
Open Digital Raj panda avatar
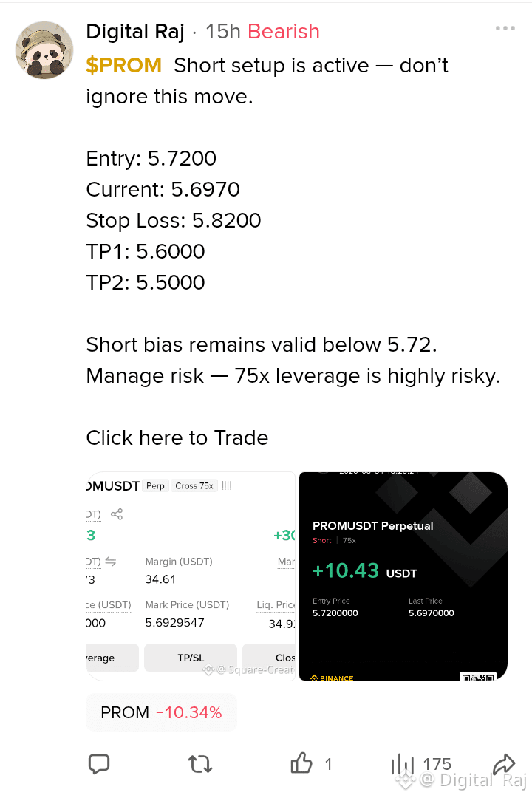coord(44,50)
